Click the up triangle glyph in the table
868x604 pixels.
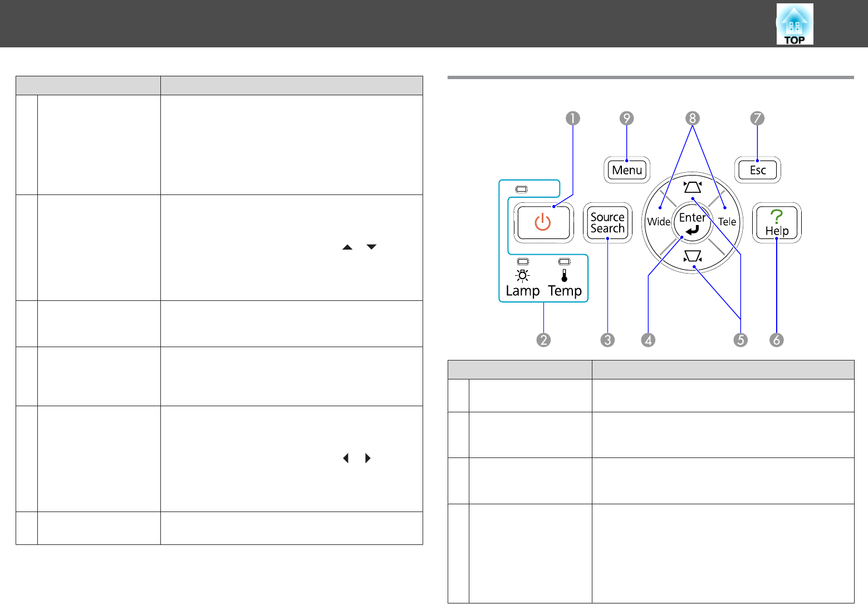click(347, 247)
